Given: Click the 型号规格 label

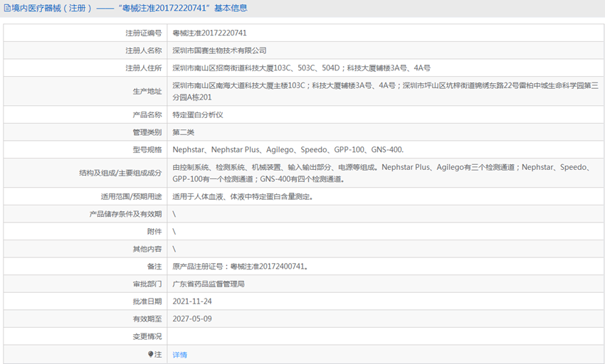Looking at the screenshot, I should 147,150.
